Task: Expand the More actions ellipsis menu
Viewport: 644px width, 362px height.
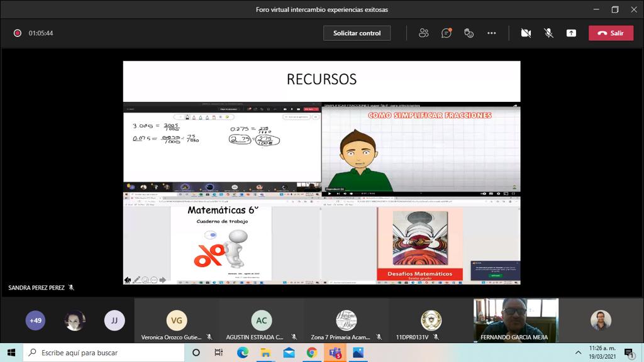Action: (x=492, y=33)
